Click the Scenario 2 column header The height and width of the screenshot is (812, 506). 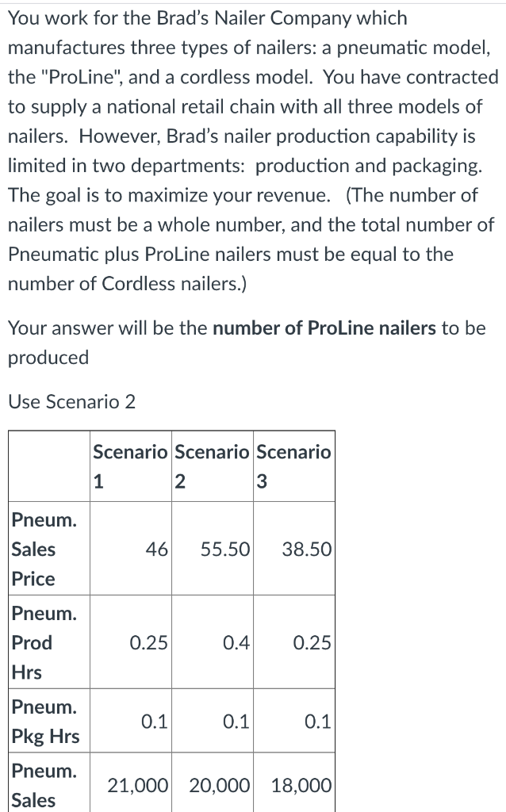(213, 466)
